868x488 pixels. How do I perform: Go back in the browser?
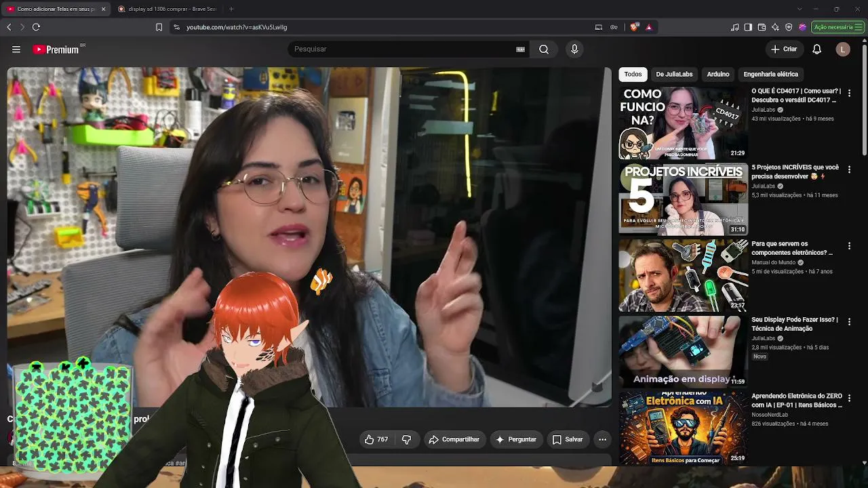pyautogui.click(x=9, y=27)
